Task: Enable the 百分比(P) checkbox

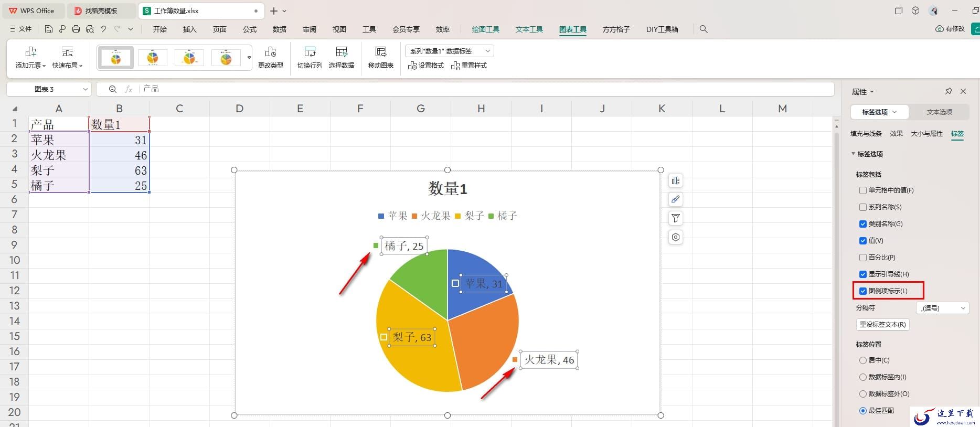Action: pos(862,258)
